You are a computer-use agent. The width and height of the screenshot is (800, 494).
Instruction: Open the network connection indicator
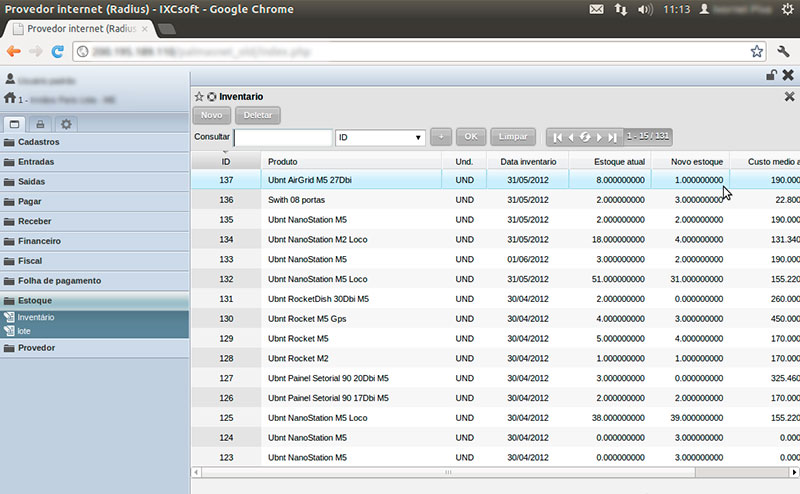620,9
